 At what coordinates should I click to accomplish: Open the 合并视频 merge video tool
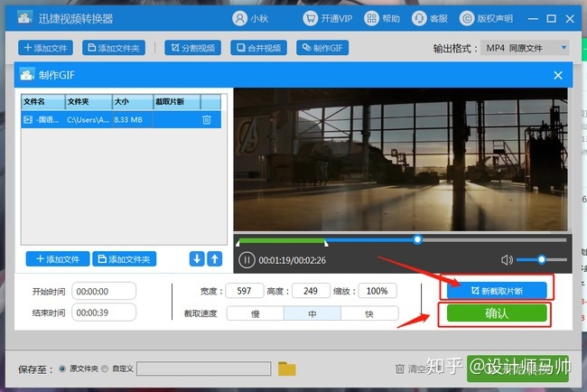(258, 48)
